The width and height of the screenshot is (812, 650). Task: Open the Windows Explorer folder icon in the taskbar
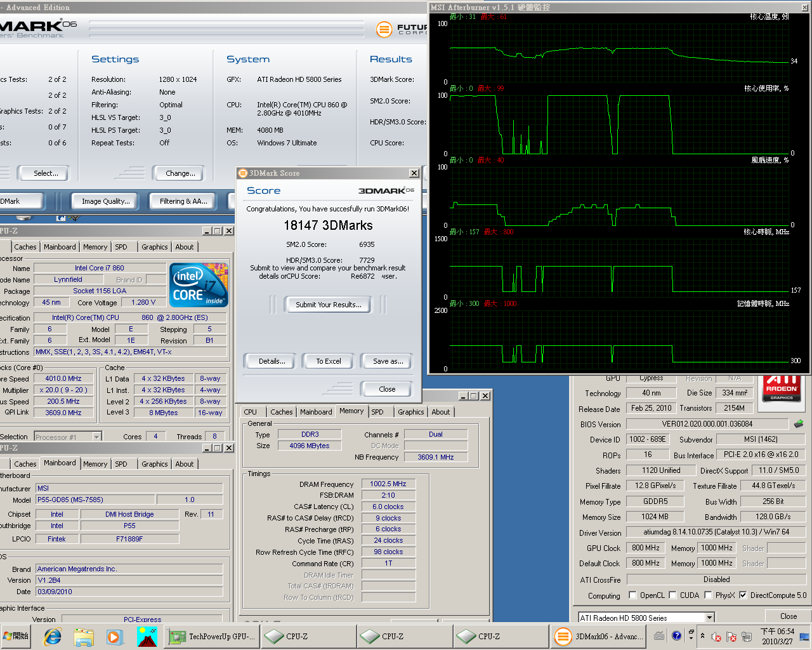(x=84, y=636)
